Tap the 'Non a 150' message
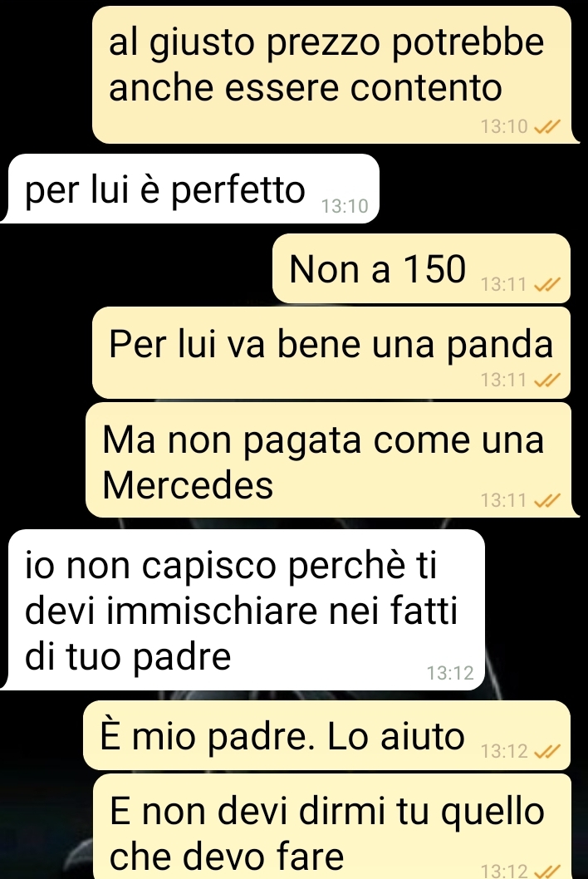This screenshot has height=879, width=588. pyautogui.click(x=421, y=268)
